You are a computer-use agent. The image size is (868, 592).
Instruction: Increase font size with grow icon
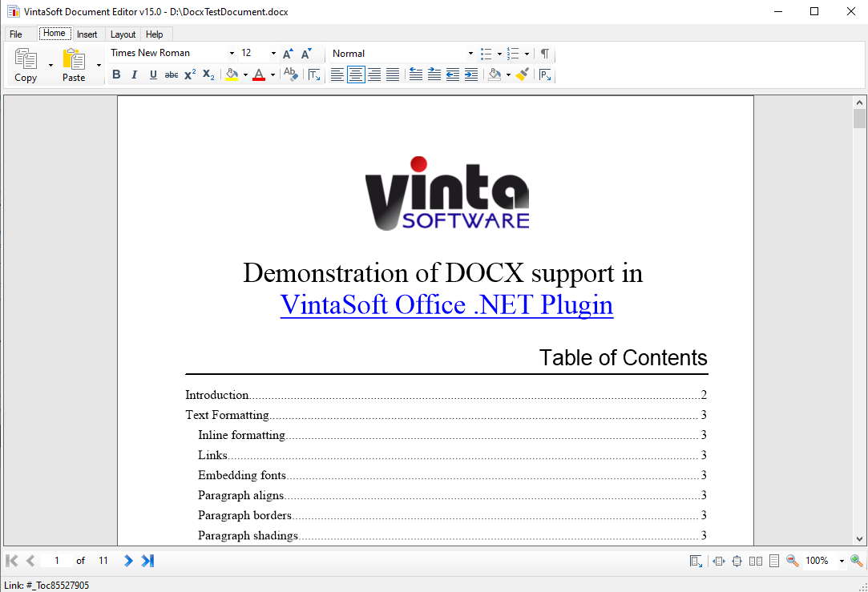[x=288, y=54]
